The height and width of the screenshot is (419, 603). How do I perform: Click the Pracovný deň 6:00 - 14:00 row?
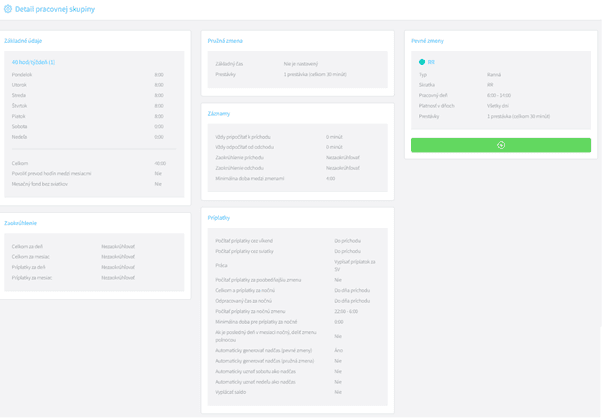[x=500, y=95]
